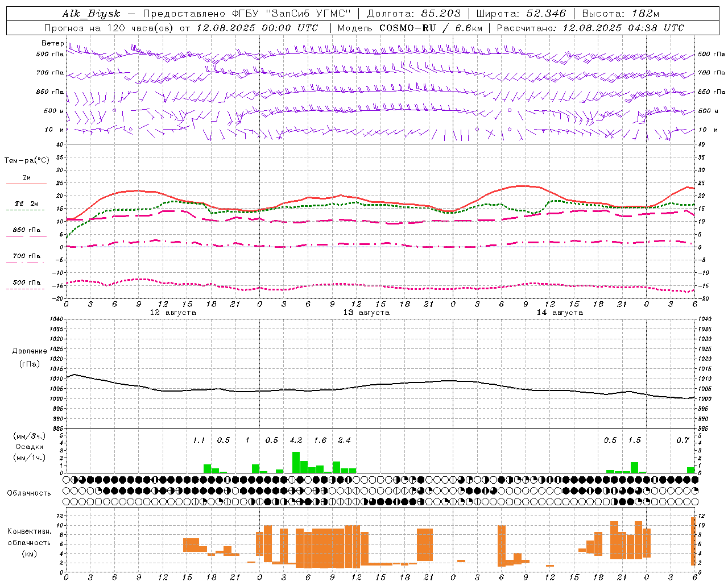Image resolution: width=728 pixels, height=582 pixels.
Task: Select the model name COSMO-RU / 6.6км
Action: coord(432,28)
